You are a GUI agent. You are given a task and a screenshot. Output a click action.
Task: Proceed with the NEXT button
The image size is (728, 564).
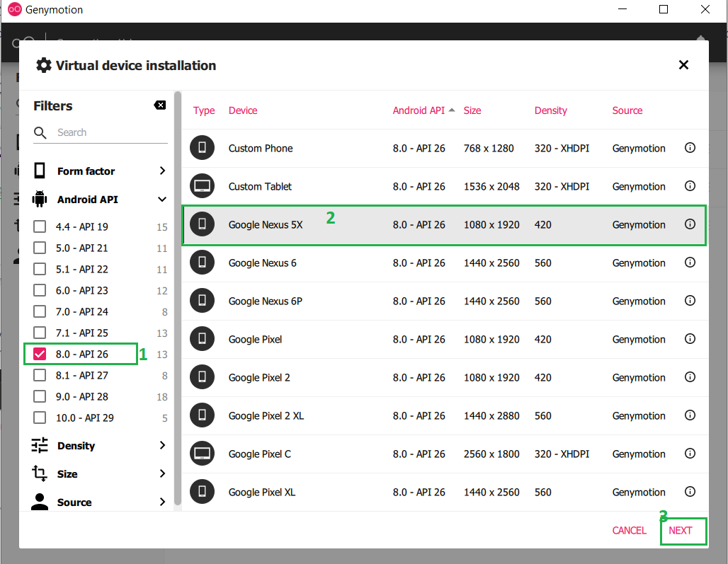pos(680,530)
